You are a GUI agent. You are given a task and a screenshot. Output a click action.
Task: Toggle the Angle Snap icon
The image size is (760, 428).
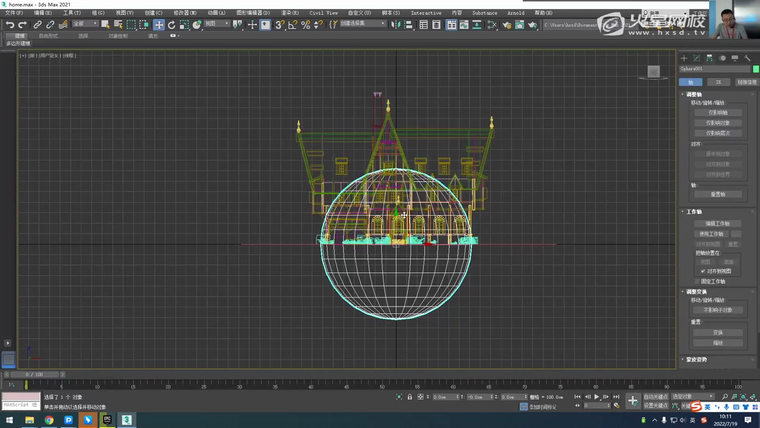pos(292,24)
